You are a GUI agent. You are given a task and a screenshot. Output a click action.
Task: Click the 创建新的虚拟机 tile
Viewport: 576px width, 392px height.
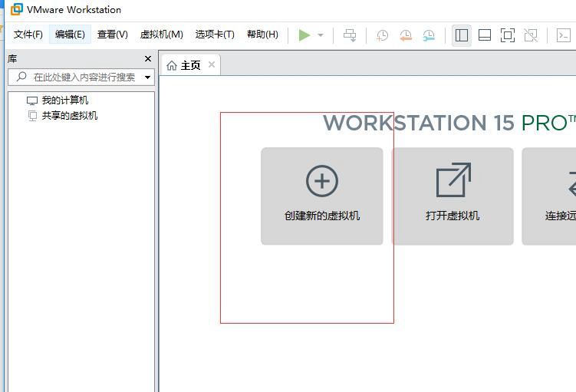[x=322, y=196]
